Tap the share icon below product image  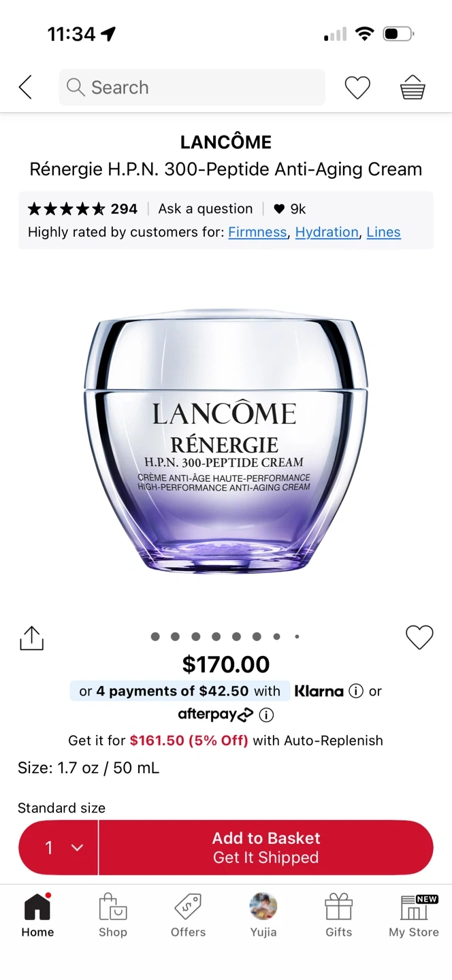click(31, 638)
